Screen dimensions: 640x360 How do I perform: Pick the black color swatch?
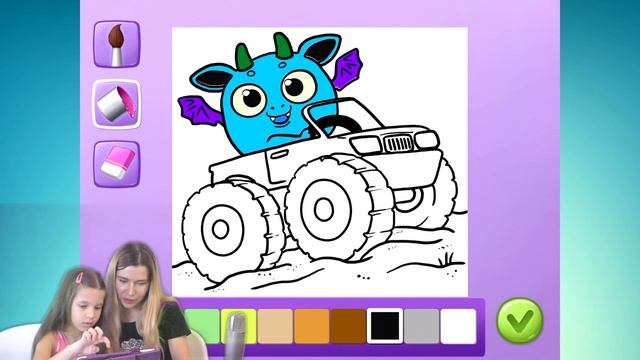384,326
